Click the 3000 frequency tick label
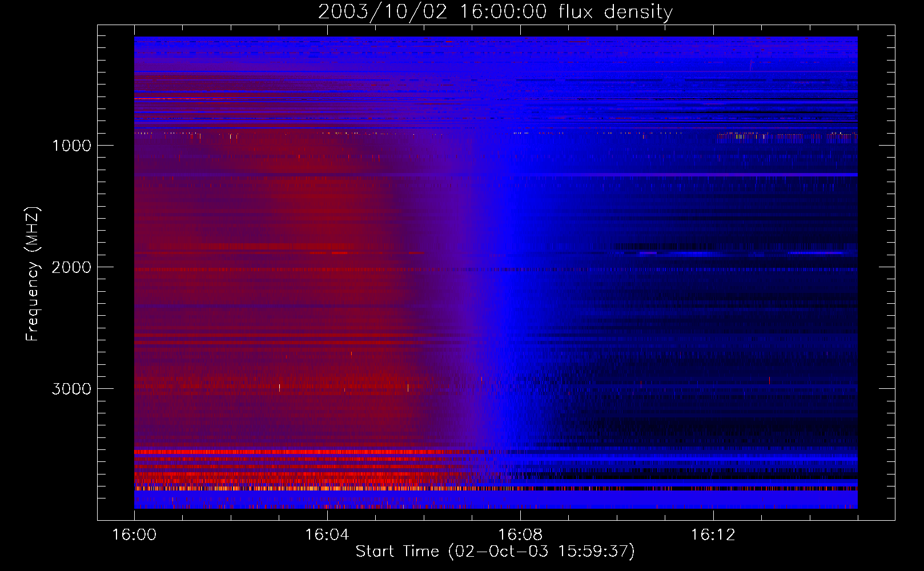Screen dimensions: 924x571 click(x=71, y=389)
